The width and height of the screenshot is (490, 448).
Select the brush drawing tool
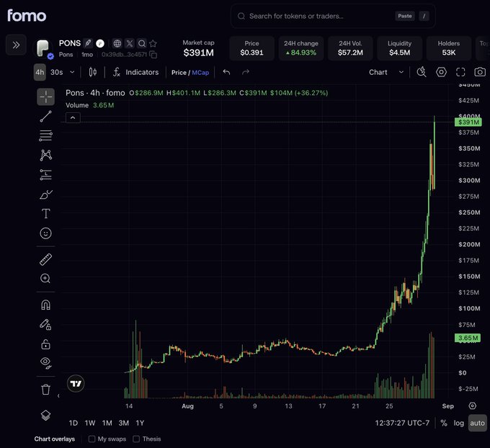45,194
